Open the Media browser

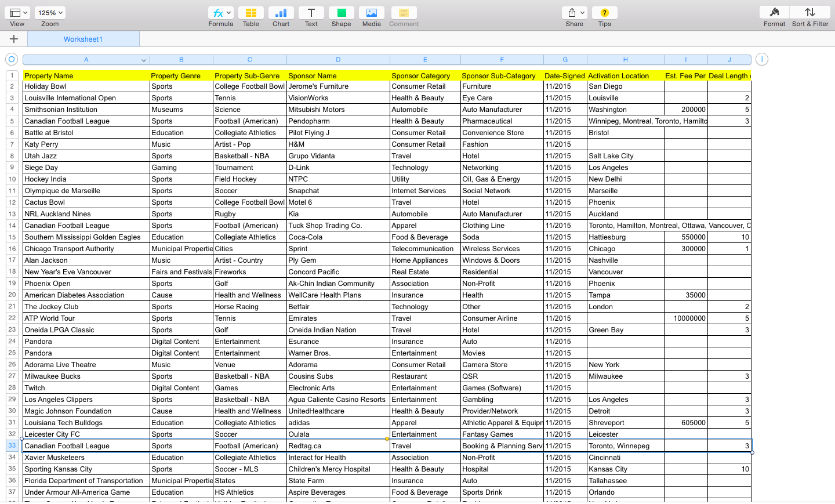372,13
